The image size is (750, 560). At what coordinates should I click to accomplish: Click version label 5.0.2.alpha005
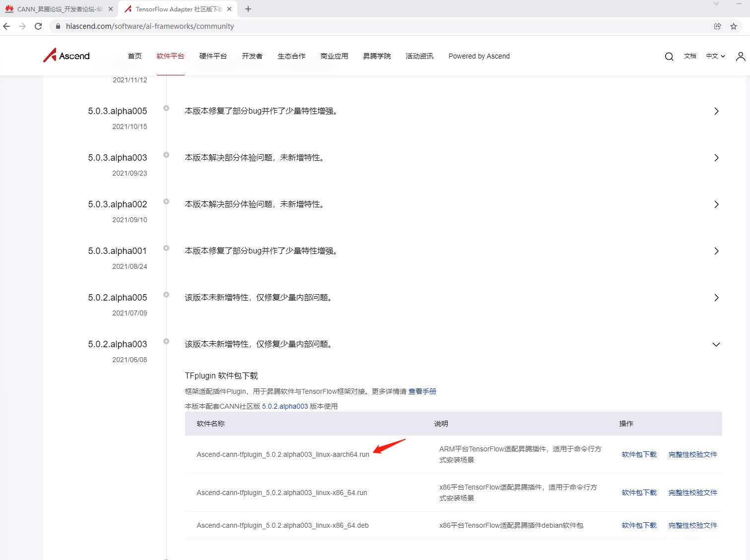tap(118, 298)
